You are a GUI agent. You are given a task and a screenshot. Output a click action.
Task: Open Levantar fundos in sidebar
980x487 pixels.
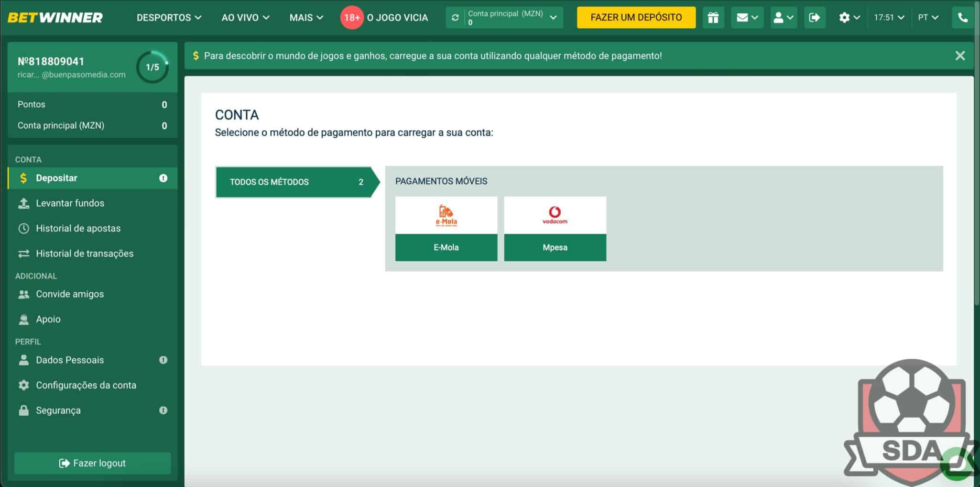[70, 203]
